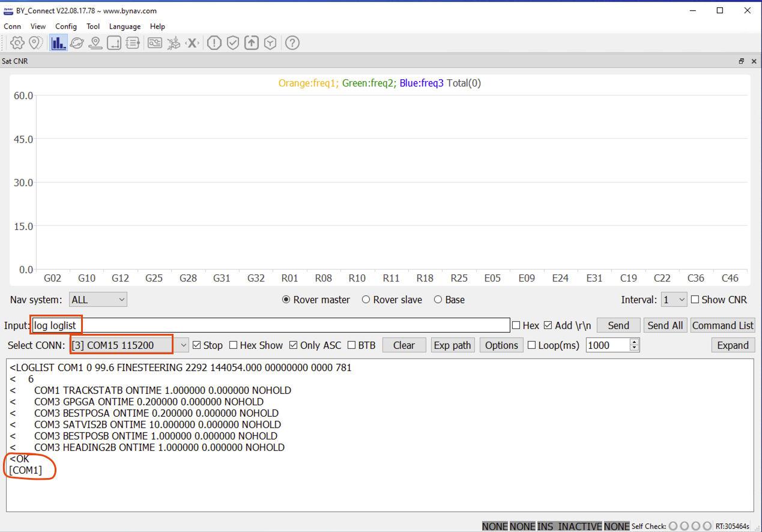Enable the Hex Show checkbox
This screenshot has width=762, height=532.
(x=234, y=345)
